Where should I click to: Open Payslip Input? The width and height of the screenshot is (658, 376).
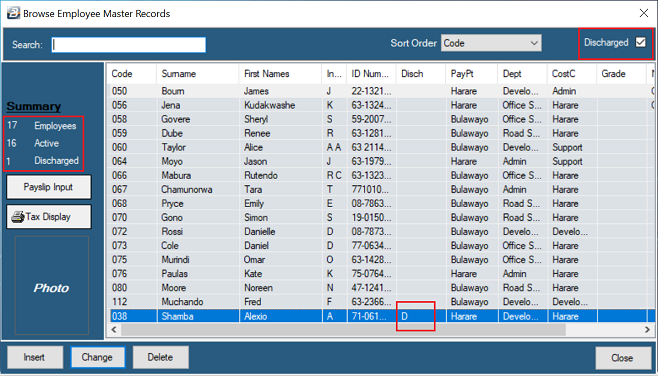click(x=49, y=187)
